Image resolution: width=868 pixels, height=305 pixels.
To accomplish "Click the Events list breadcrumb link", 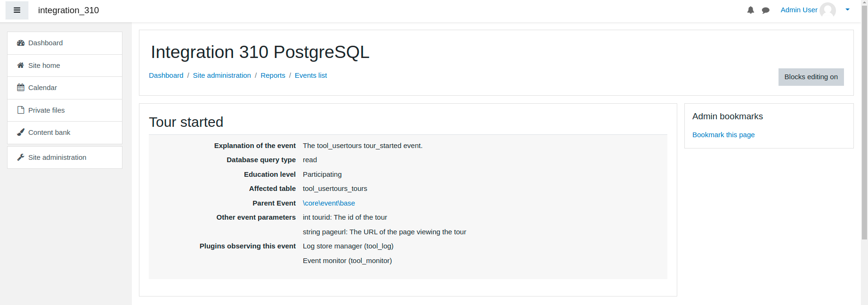I will (311, 75).
